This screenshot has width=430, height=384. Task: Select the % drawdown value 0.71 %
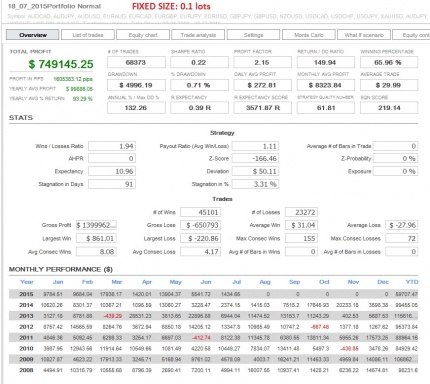(x=199, y=85)
